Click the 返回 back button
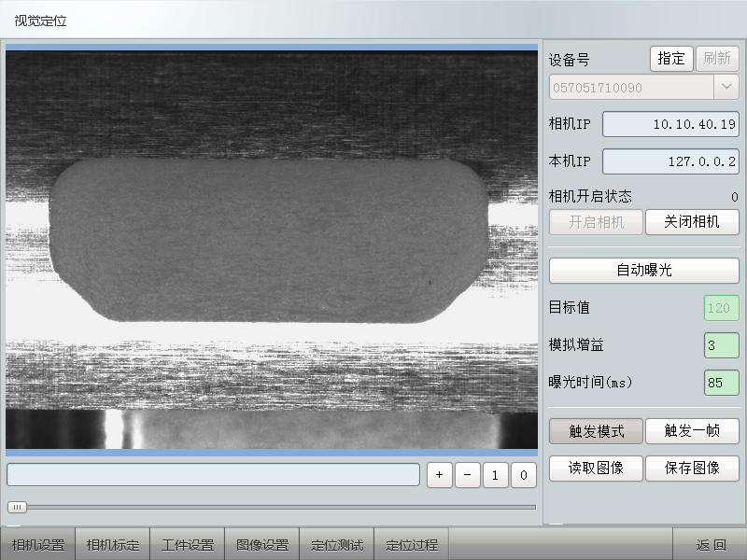 pos(710,545)
